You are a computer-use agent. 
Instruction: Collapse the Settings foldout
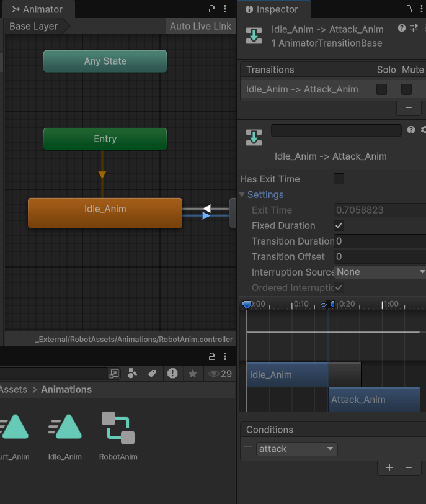242,195
